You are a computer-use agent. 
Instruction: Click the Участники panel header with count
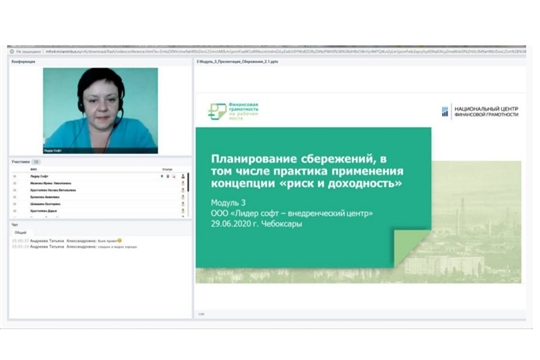coord(25,162)
